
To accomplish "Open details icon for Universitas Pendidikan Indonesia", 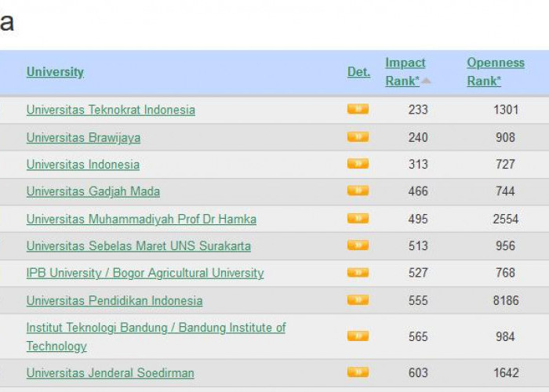I will pos(358,300).
